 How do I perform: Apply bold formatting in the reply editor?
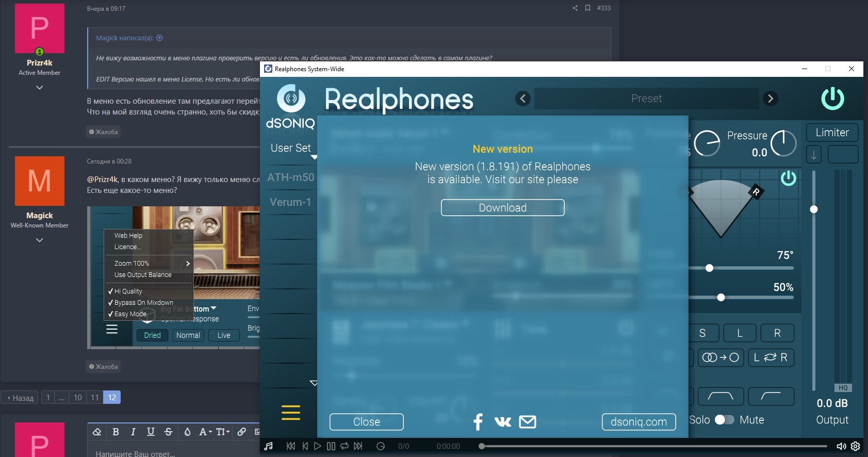116,432
